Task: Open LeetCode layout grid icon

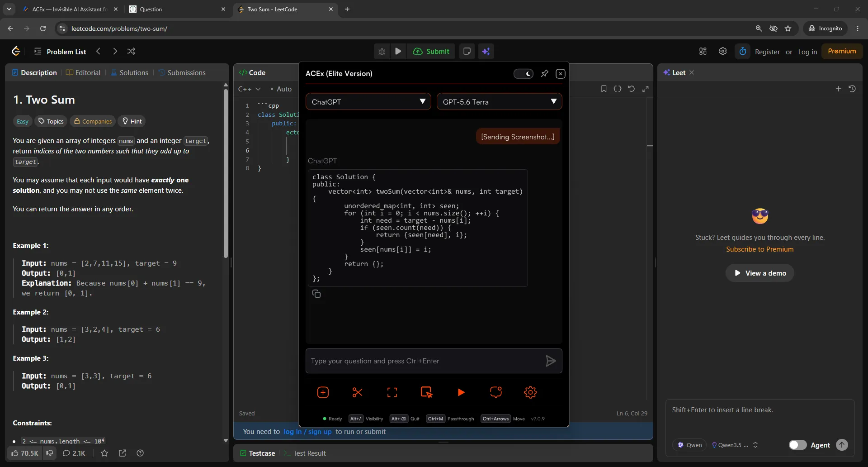Action: coord(703,51)
